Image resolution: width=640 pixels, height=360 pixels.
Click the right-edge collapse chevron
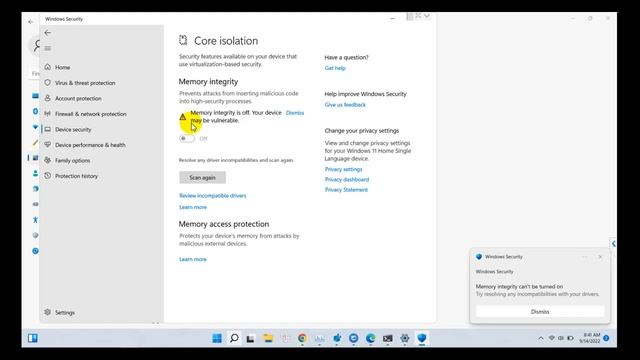click(613, 244)
